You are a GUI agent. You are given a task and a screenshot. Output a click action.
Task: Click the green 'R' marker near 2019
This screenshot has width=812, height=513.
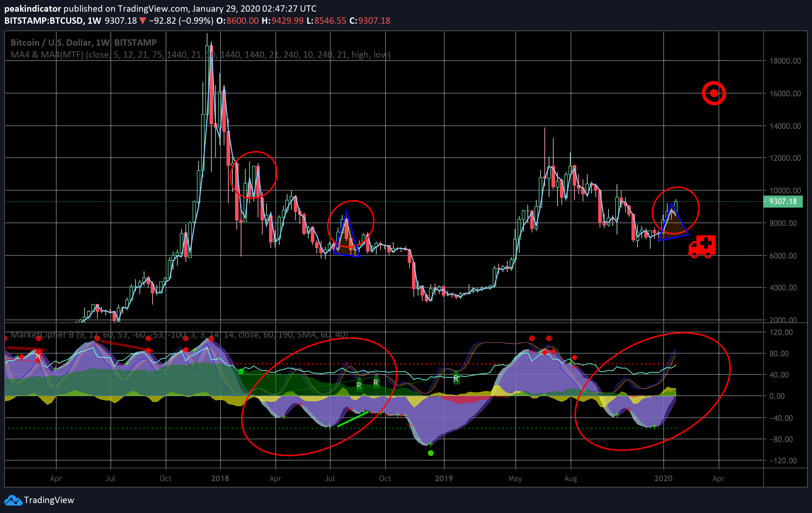[456, 379]
